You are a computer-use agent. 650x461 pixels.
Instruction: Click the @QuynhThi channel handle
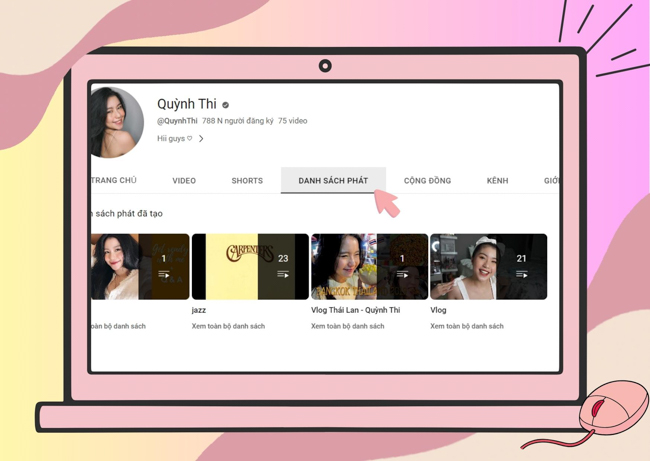pos(177,121)
